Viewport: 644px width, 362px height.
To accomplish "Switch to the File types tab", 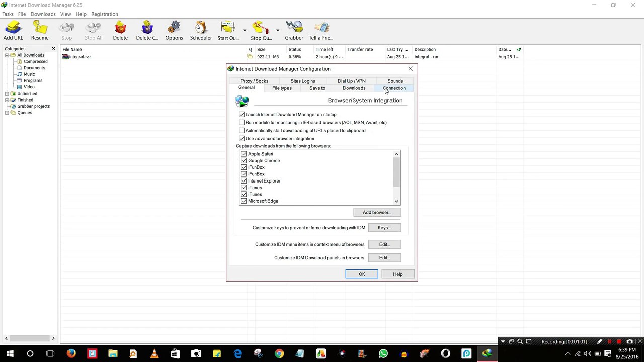I will tap(282, 88).
